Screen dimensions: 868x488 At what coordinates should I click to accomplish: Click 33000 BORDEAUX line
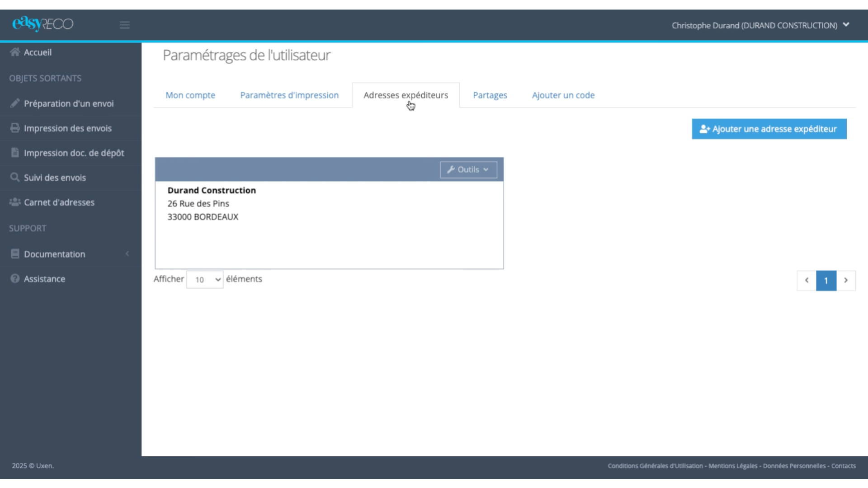[203, 217]
